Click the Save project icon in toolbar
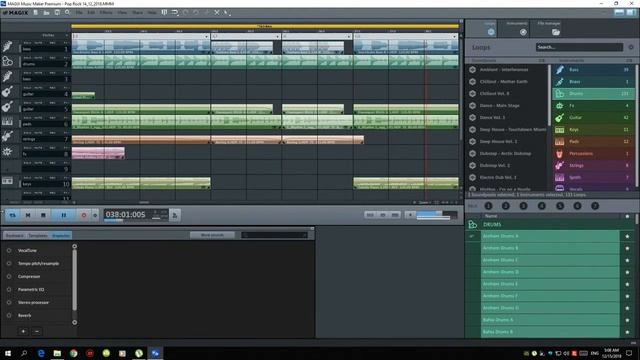640x360 pixels. tap(57, 13)
